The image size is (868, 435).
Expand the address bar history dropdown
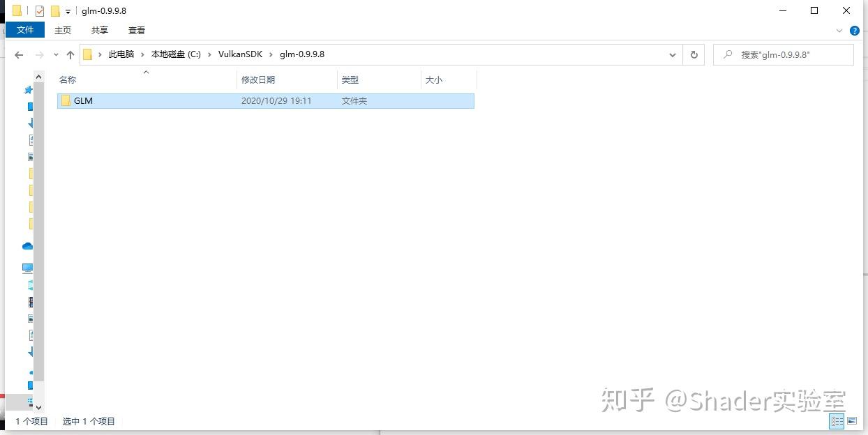click(x=672, y=54)
